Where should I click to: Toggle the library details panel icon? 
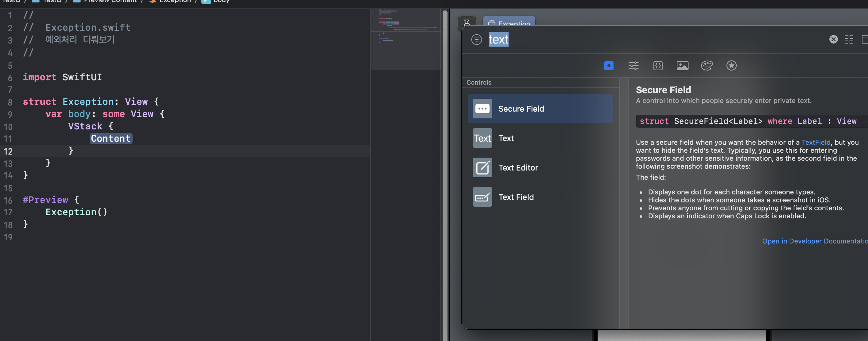[864, 39]
